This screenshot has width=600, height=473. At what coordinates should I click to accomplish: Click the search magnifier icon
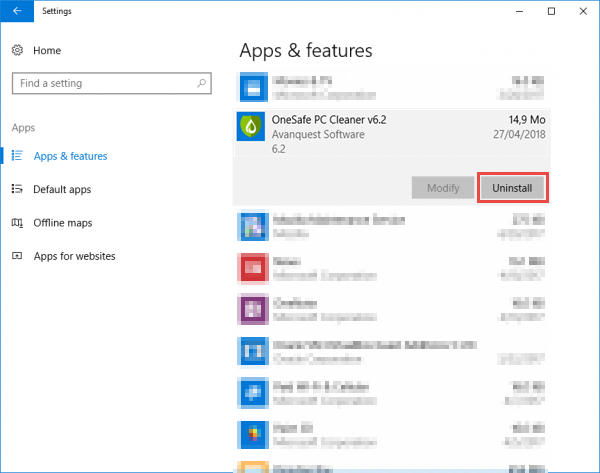pyautogui.click(x=201, y=83)
